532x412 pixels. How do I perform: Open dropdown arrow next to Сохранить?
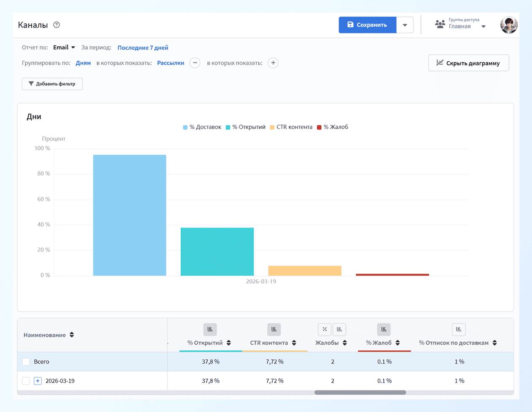[405, 25]
